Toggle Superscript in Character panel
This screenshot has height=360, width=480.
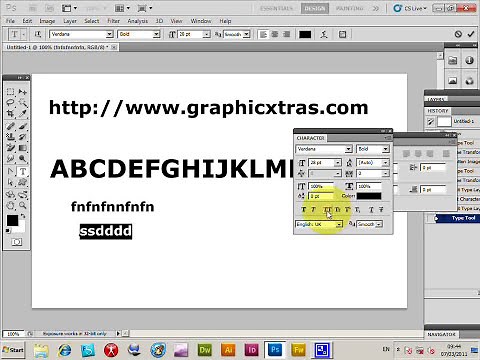(347, 210)
